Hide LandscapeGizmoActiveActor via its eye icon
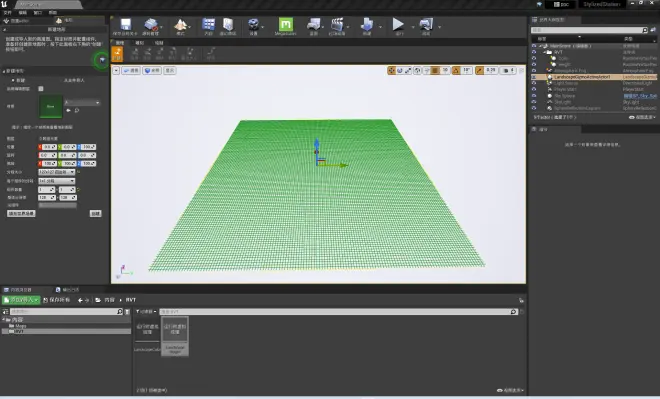 point(534,77)
